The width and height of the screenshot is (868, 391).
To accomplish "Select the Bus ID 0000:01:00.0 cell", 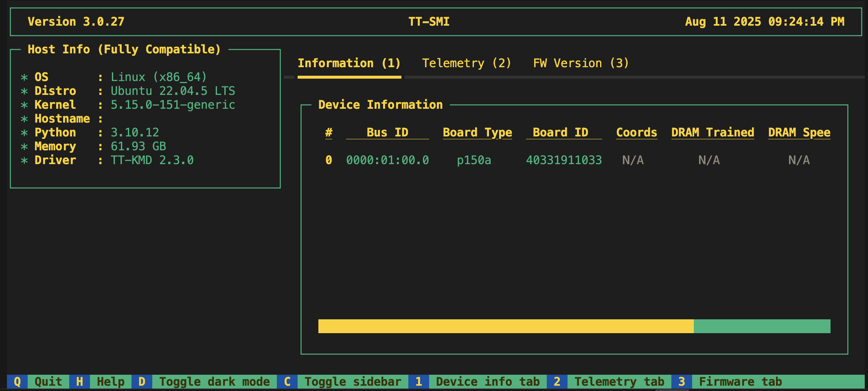I will [387, 160].
